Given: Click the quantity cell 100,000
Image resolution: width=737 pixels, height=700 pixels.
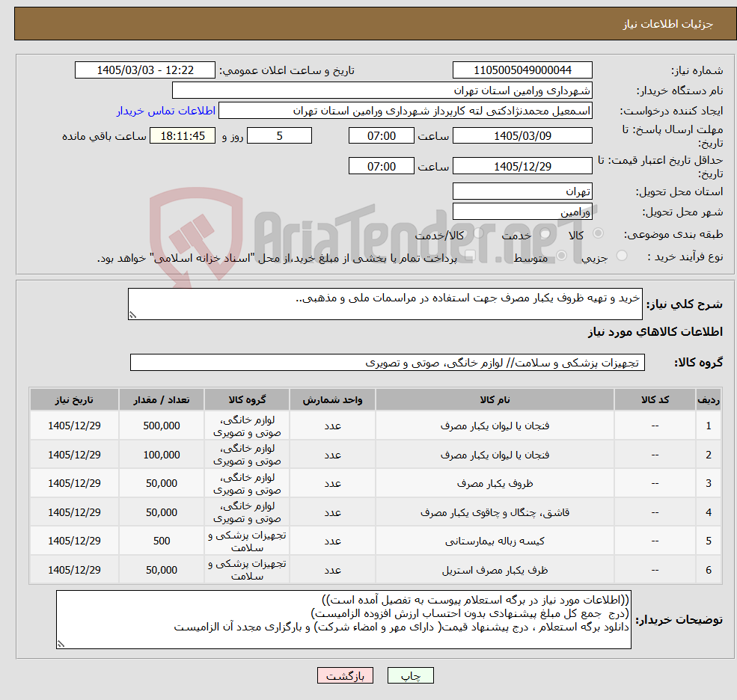Looking at the screenshot, I should (161, 455).
